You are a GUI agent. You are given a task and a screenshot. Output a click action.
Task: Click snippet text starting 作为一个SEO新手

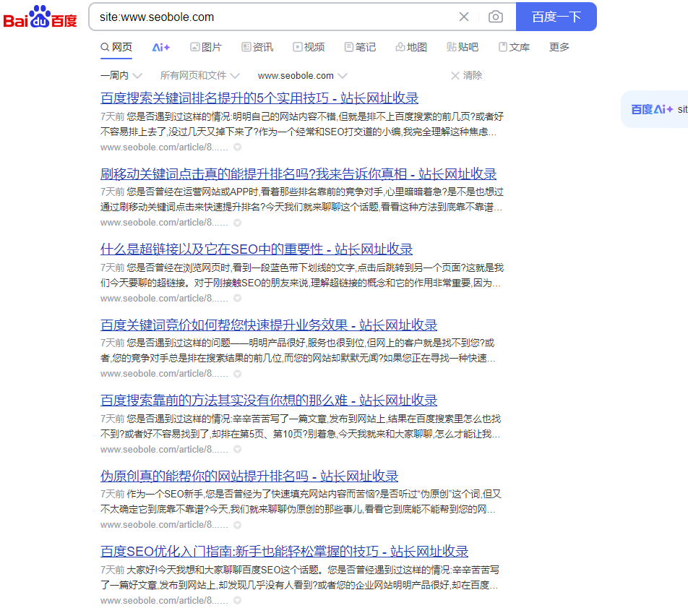click(x=301, y=502)
